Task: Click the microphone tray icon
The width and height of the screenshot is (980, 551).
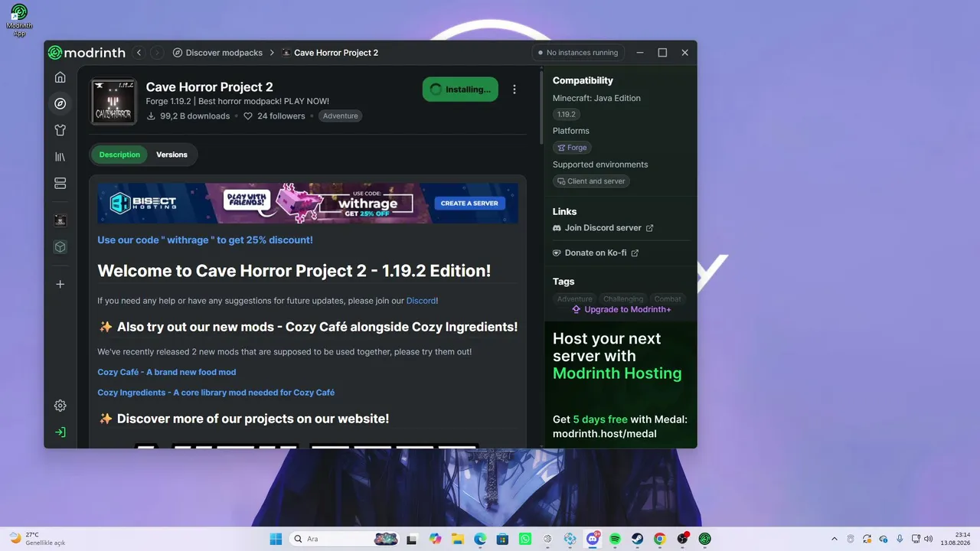Action: pyautogui.click(x=900, y=539)
